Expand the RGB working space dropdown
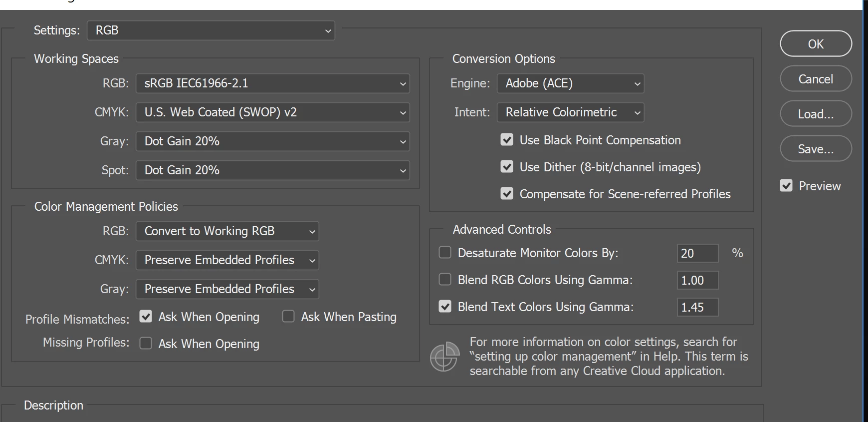Image resolution: width=868 pixels, height=422 pixels. tap(272, 83)
